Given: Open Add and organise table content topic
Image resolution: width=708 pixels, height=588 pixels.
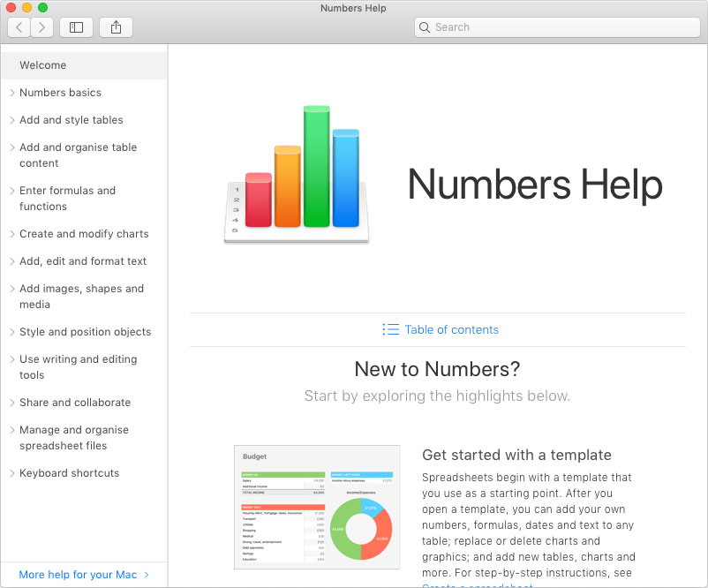Looking at the screenshot, I should (78, 155).
